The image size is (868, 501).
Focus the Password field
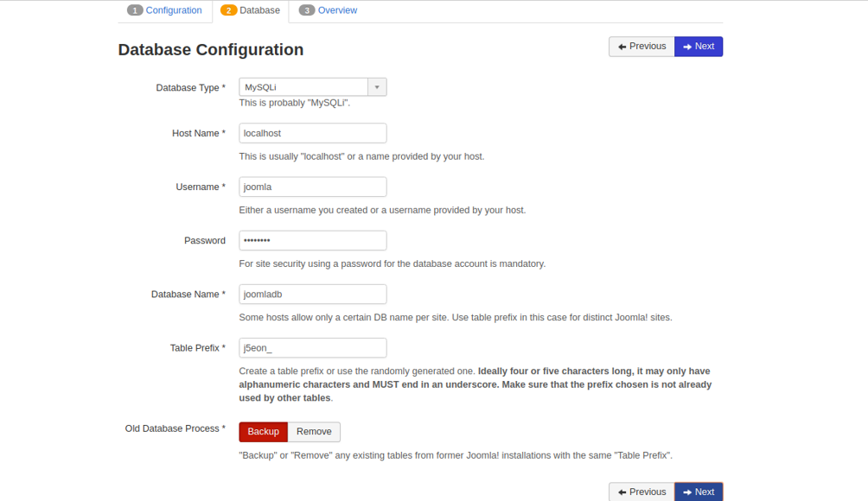tap(313, 240)
